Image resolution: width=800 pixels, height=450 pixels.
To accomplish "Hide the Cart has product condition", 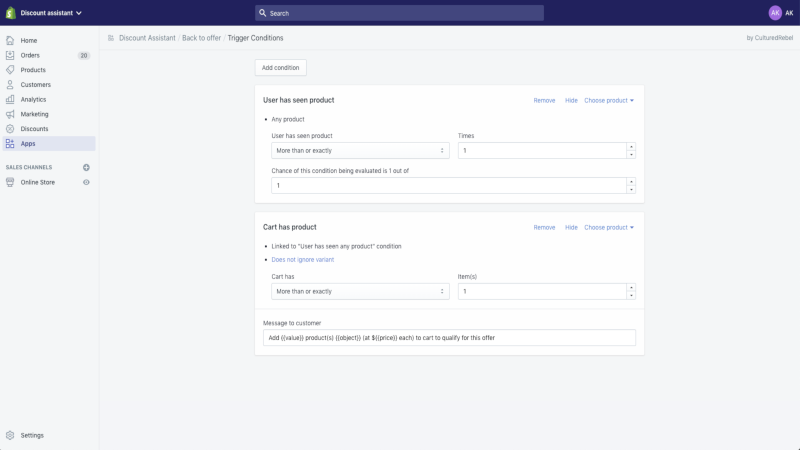I will [571, 228].
